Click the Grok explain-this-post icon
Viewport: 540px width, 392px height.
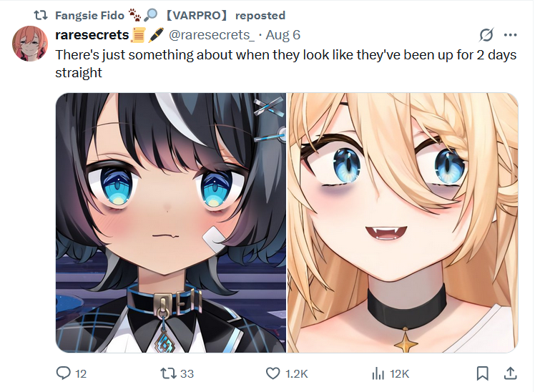click(x=486, y=35)
